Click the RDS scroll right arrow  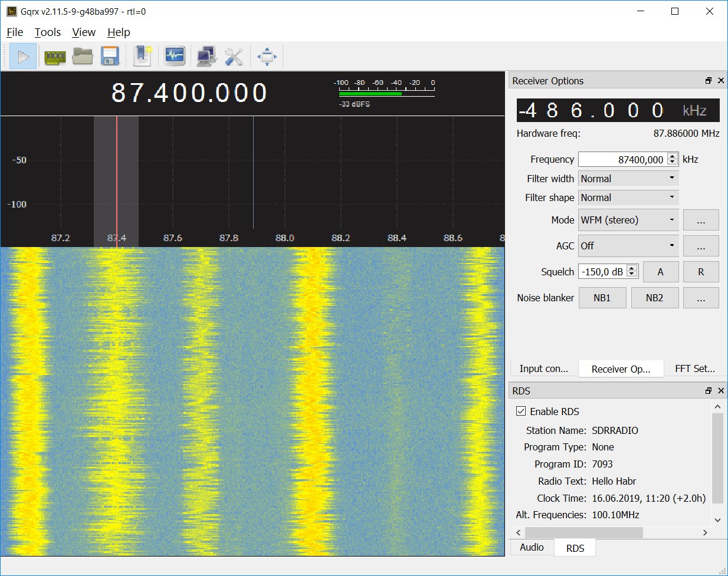(x=705, y=532)
